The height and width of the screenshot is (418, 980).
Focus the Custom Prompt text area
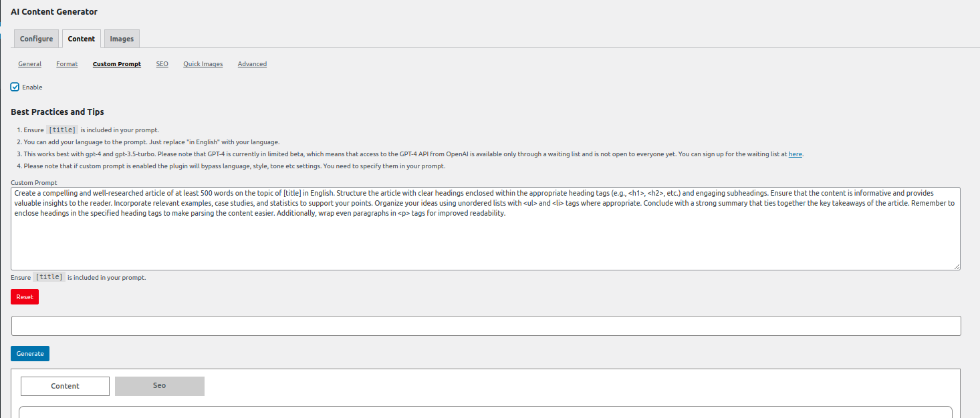tap(486, 228)
